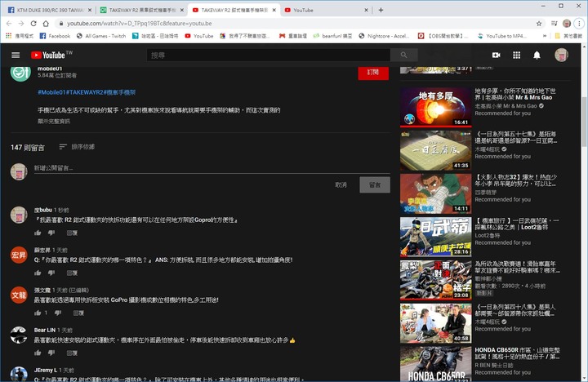The image size is (588, 382).
Task: Open the media control icon beside the star
Action: tap(554, 23)
